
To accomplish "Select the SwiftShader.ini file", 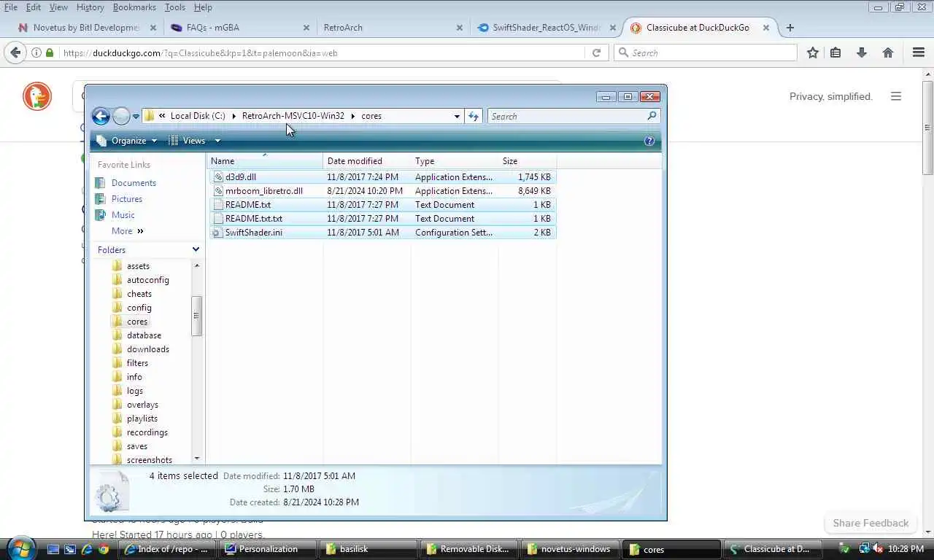I will click(382, 233).
